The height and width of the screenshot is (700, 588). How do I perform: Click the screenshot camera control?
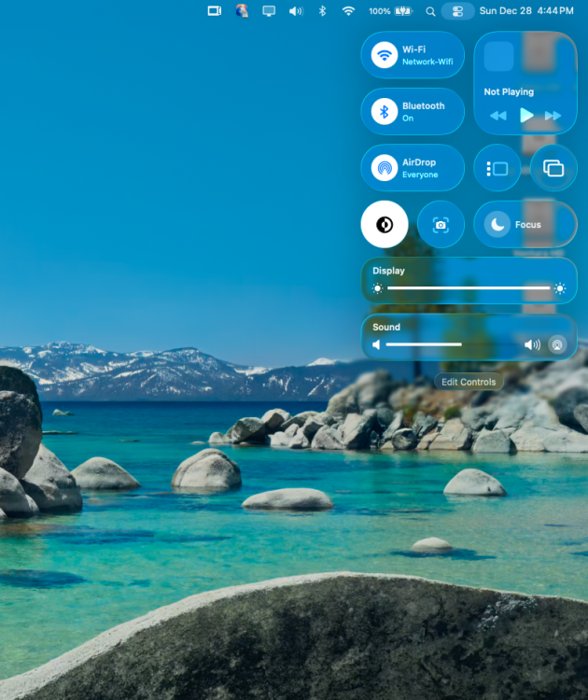441,224
